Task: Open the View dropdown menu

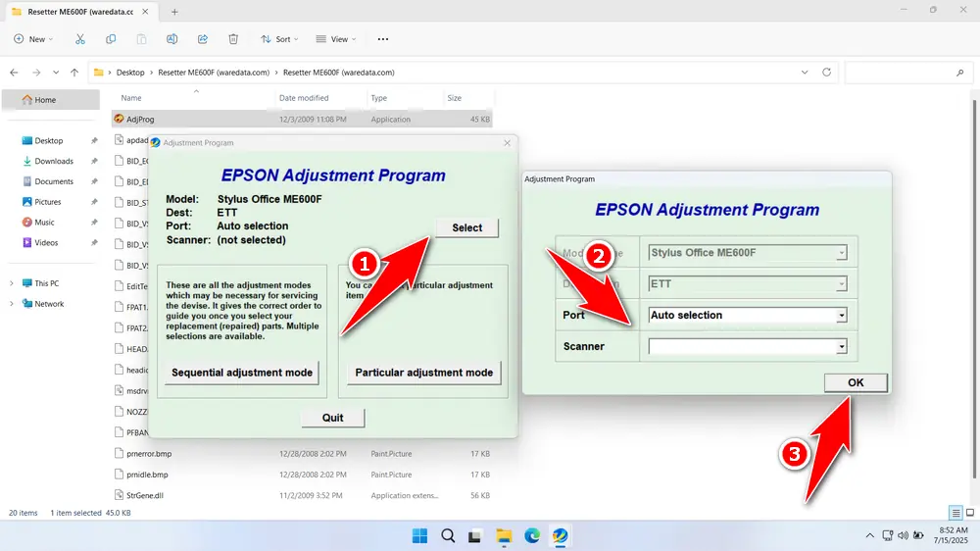Action: [335, 39]
